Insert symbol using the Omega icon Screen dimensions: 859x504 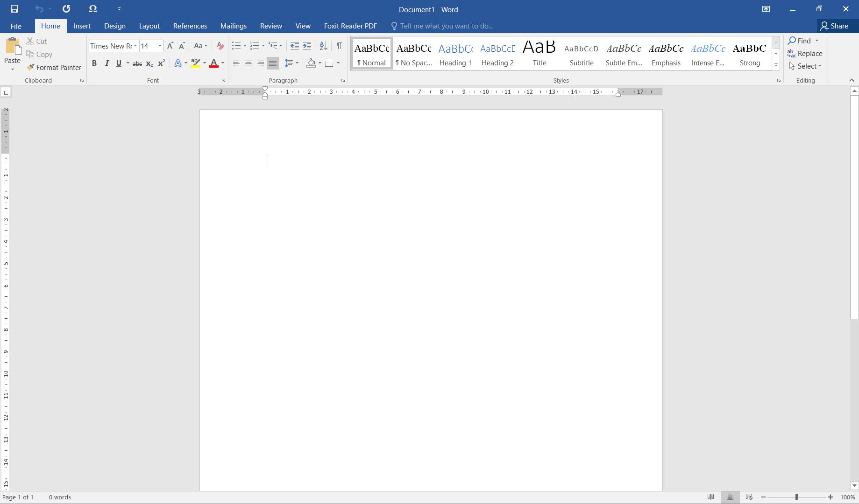92,9
